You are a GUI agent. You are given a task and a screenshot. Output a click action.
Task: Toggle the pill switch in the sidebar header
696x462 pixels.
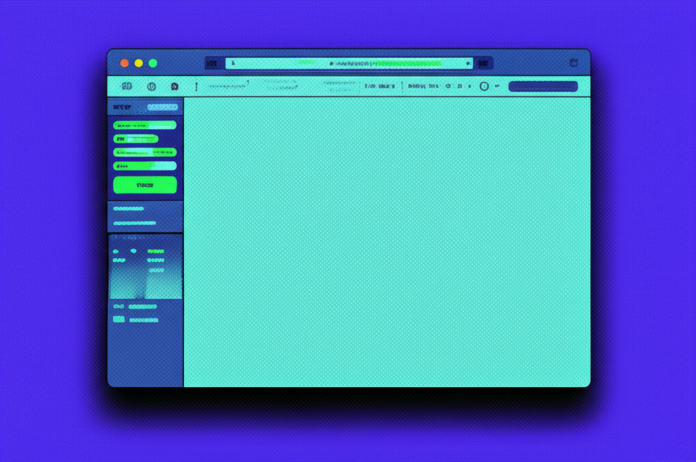click(162, 107)
